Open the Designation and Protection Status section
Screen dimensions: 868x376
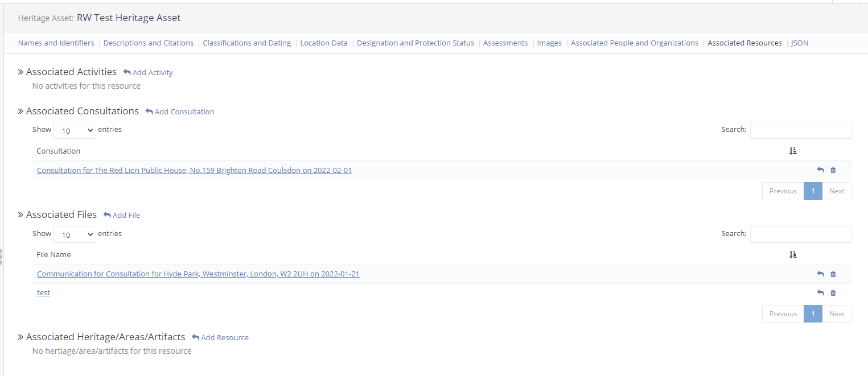coord(415,43)
